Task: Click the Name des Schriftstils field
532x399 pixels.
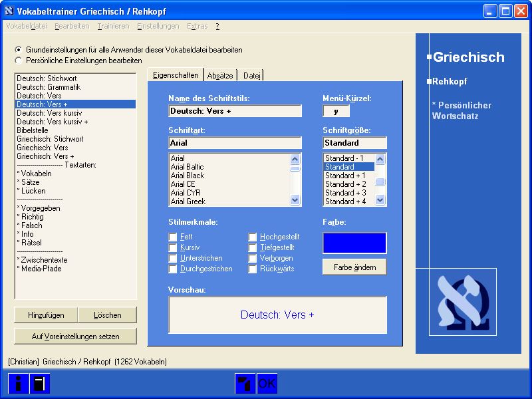Action: pyautogui.click(x=235, y=111)
